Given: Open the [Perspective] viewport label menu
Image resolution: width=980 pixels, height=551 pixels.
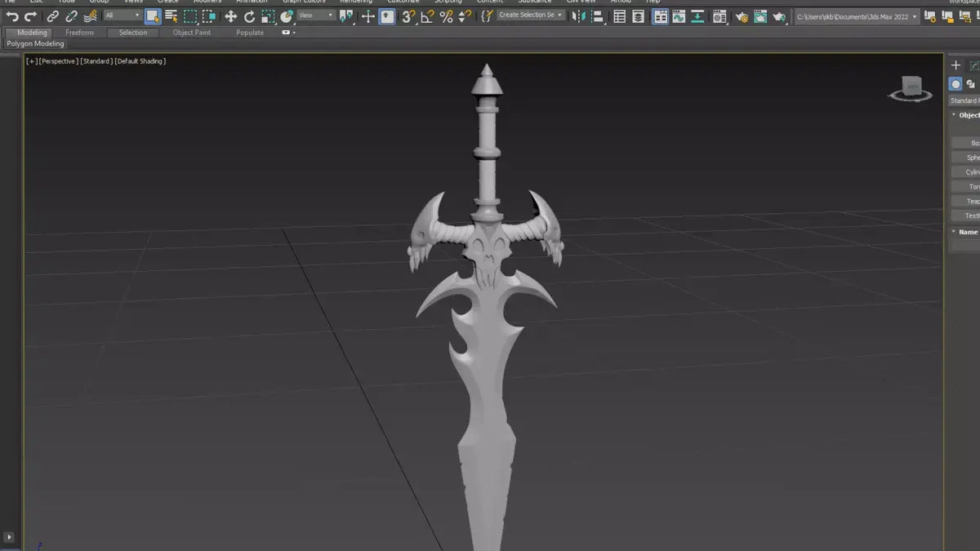Looking at the screenshot, I should point(58,61).
